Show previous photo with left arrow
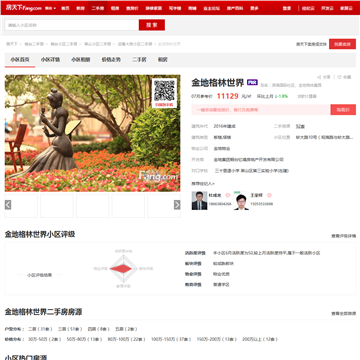Screen dimensions: 360x360 tap(8, 205)
